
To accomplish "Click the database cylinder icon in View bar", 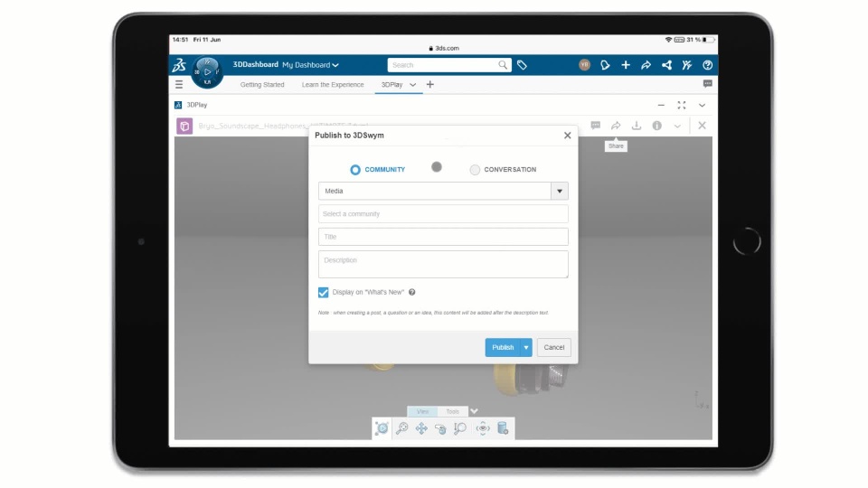I will [x=503, y=428].
